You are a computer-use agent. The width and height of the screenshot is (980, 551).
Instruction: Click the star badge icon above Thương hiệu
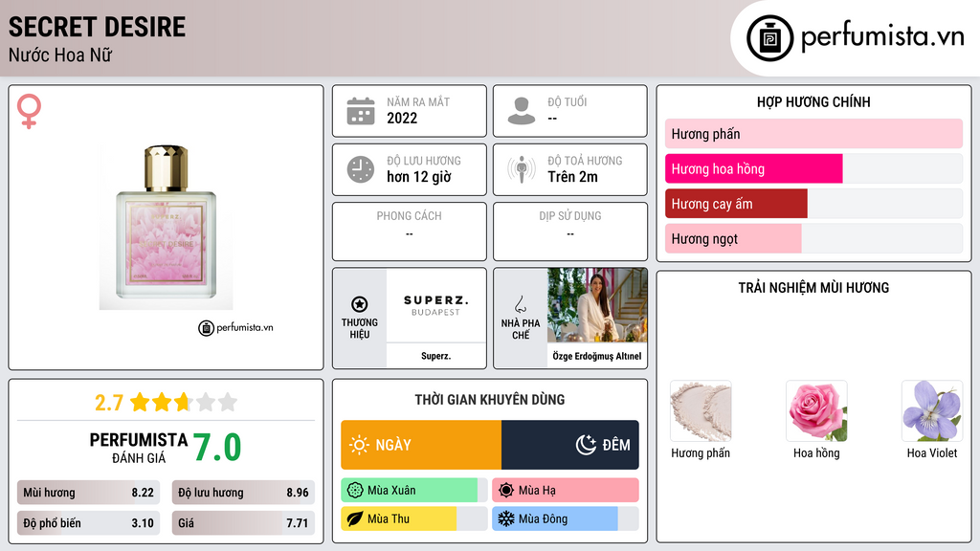click(360, 304)
